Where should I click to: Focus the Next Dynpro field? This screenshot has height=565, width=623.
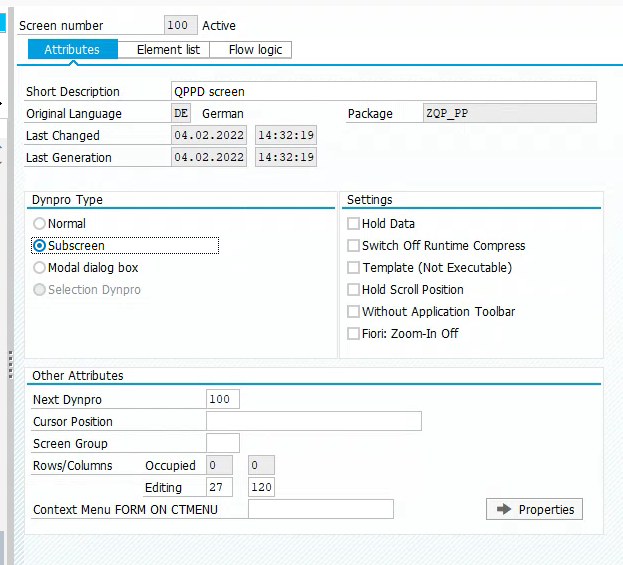tap(222, 400)
